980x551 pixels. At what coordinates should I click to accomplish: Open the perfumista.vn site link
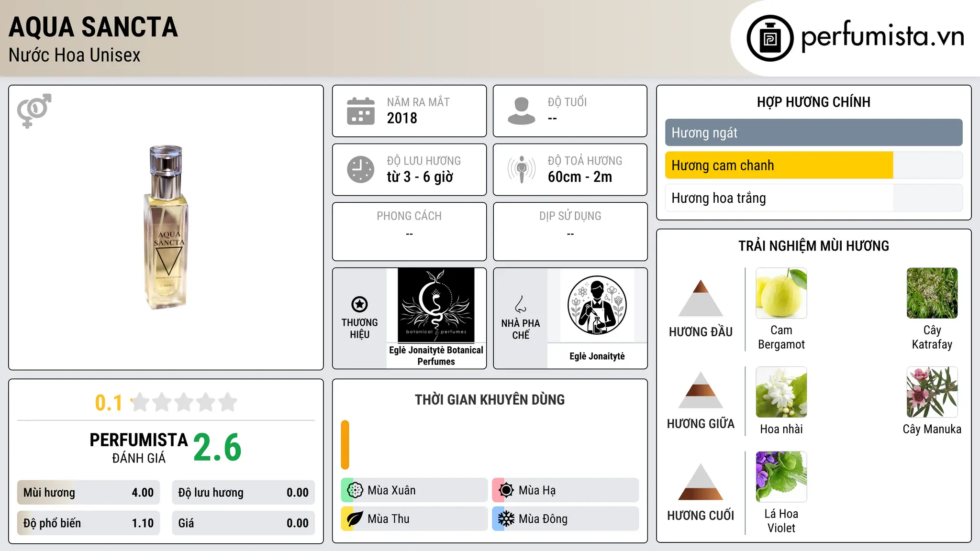click(883, 36)
